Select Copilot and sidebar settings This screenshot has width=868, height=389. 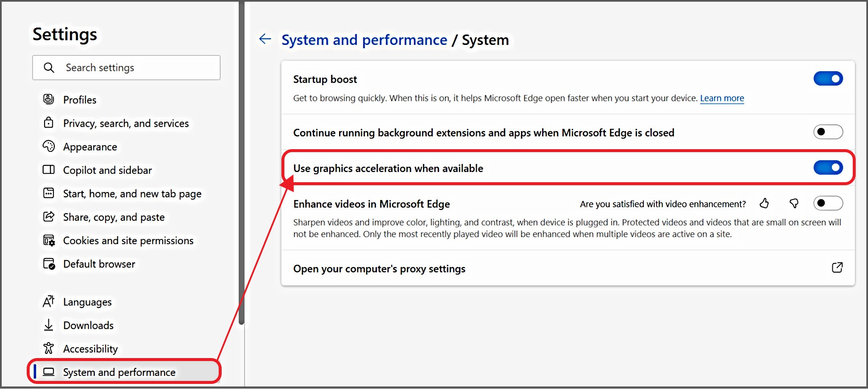[107, 170]
